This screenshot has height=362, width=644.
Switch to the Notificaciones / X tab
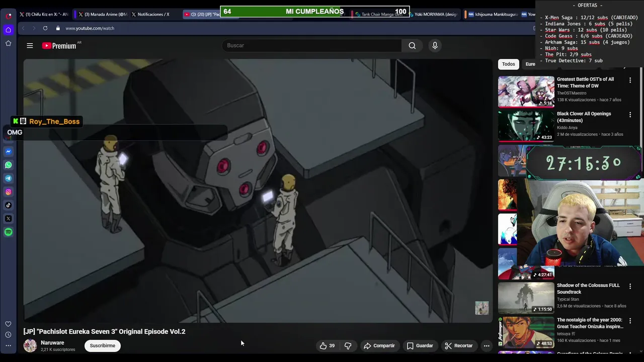(x=153, y=15)
